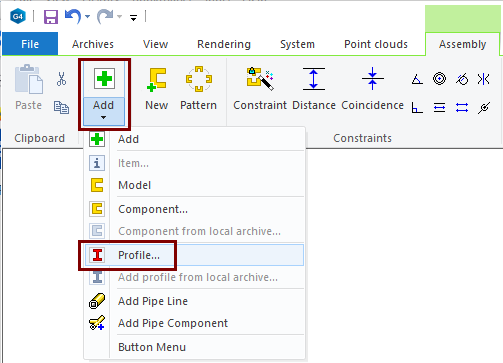Open the Undo history dropdown arrow
The image size is (503, 363).
point(87,16)
